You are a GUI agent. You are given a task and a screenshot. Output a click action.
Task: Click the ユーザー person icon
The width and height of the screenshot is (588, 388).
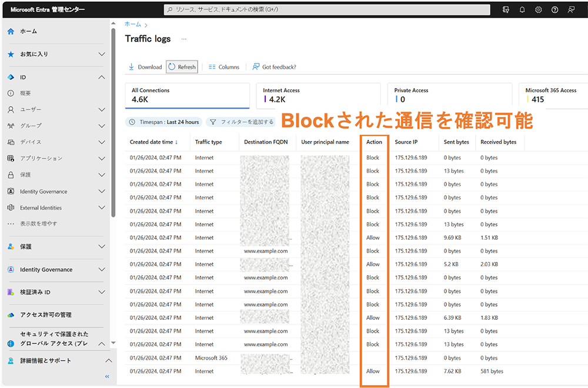pyautogui.click(x=11, y=109)
